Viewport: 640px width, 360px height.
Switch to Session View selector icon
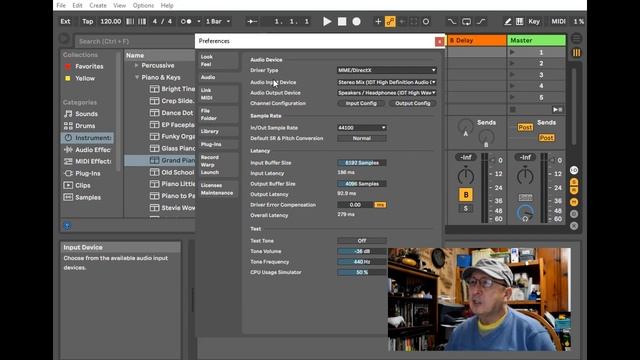coord(576,53)
